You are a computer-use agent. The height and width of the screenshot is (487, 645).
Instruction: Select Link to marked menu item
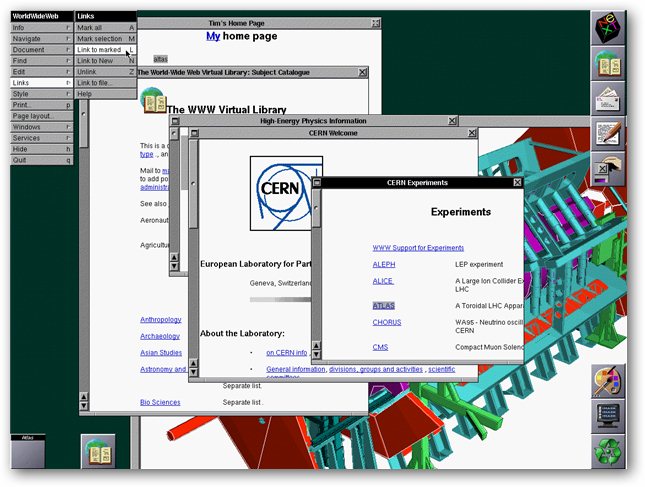tap(106, 50)
